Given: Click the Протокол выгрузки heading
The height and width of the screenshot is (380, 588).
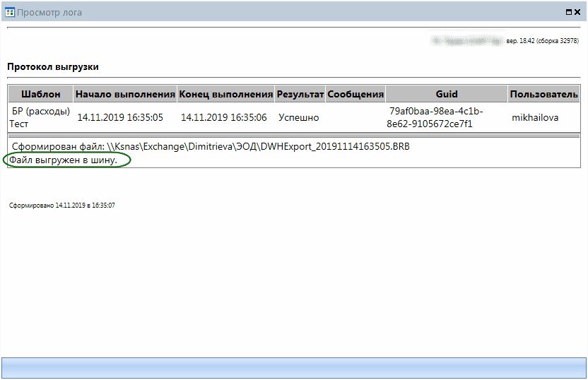Looking at the screenshot, I should point(53,67).
